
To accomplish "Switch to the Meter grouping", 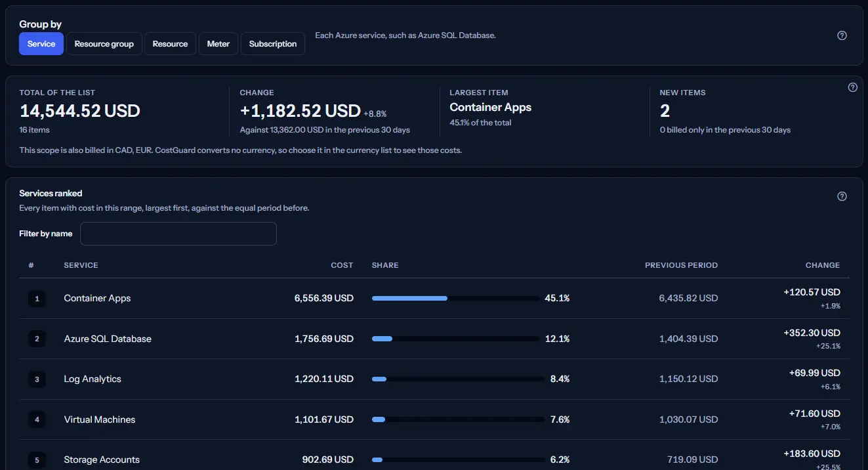I will pyautogui.click(x=218, y=44).
